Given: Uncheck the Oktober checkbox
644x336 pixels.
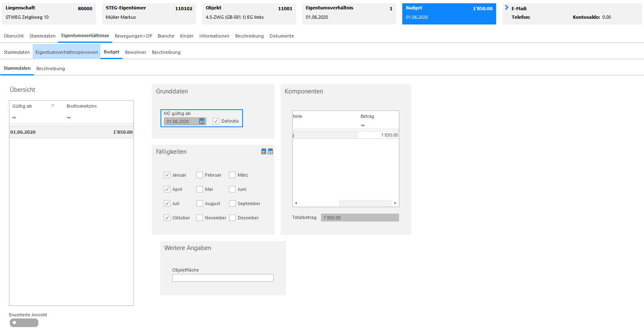Looking at the screenshot, I should tap(167, 218).
